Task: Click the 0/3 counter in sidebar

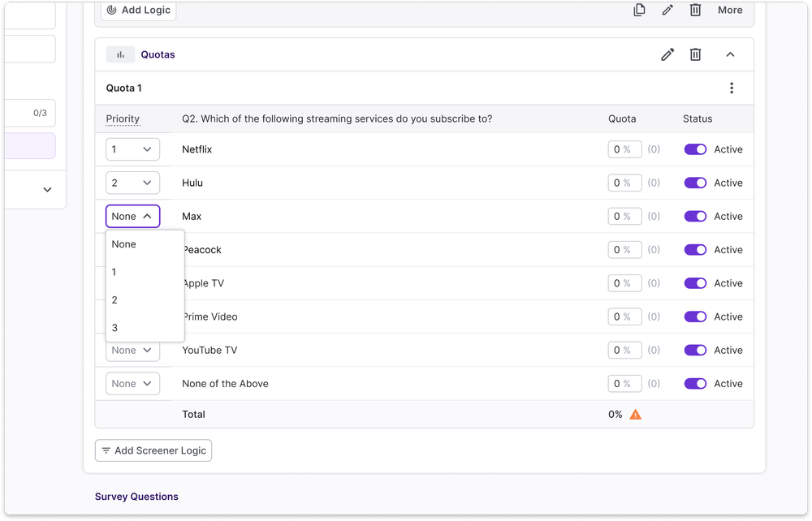Action: click(40, 113)
